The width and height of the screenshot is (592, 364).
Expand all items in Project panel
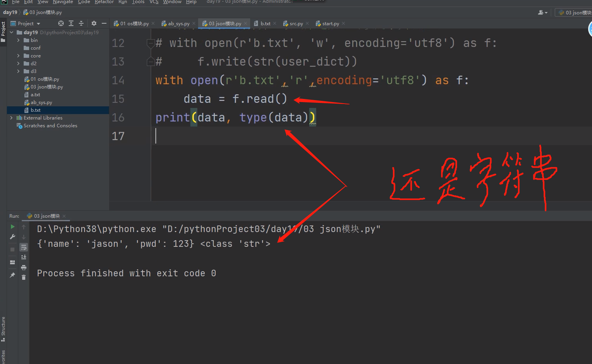click(71, 24)
